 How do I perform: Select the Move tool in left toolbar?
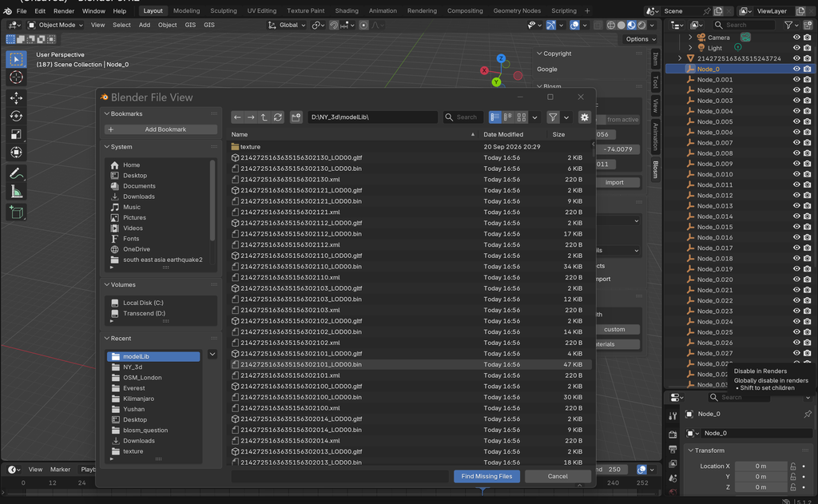[x=16, y=97]
